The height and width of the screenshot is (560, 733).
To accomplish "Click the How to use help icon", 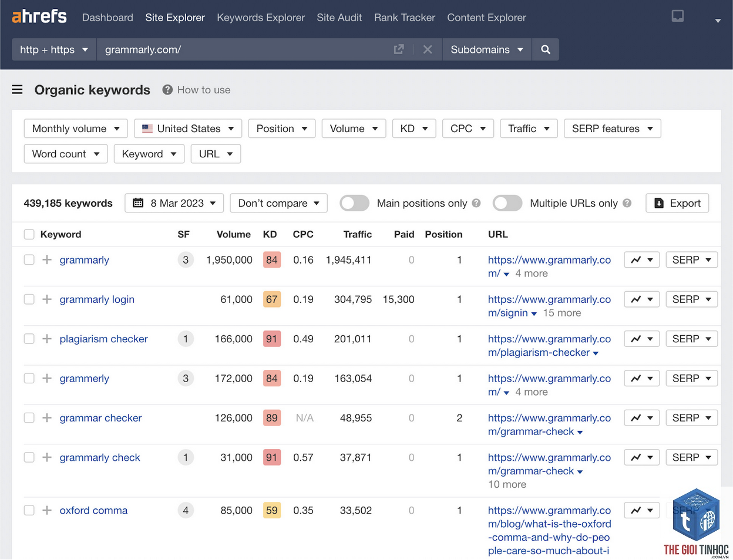I will (x=167, y=90).
